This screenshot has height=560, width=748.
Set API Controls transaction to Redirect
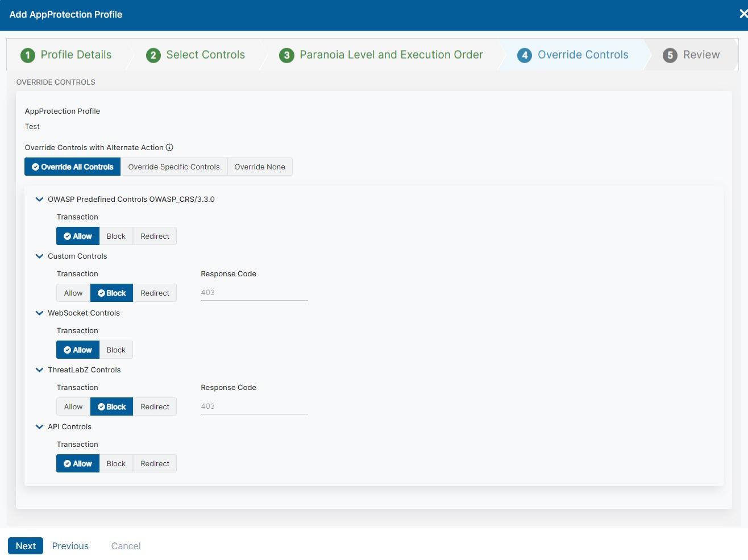[155, 464]
